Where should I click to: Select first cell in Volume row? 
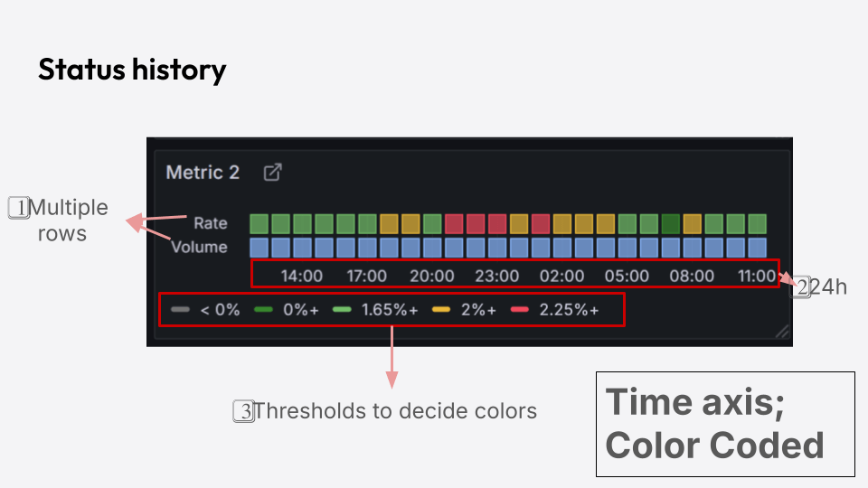tap(259, 247)
